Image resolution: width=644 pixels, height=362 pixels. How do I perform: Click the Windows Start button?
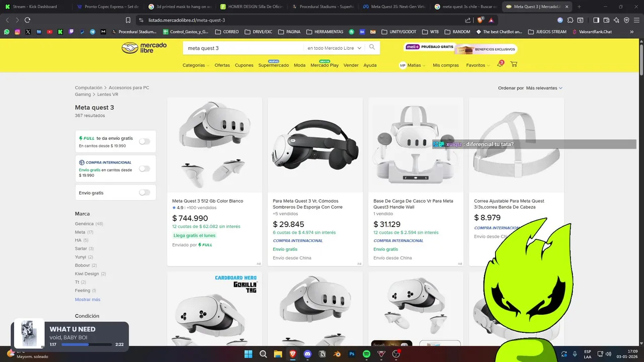coord(248,354)
